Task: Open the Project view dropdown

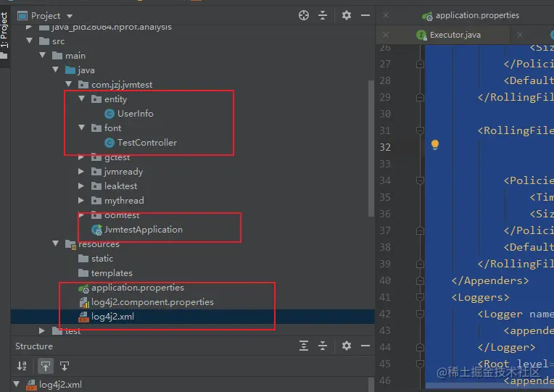Action: pyautogui.click(x=70, y=16)
